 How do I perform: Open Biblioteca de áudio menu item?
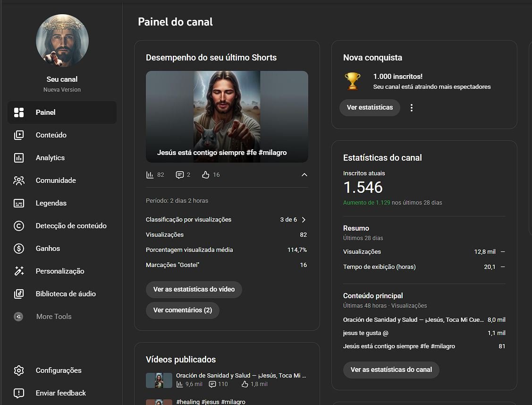click(x=62, y=294)
